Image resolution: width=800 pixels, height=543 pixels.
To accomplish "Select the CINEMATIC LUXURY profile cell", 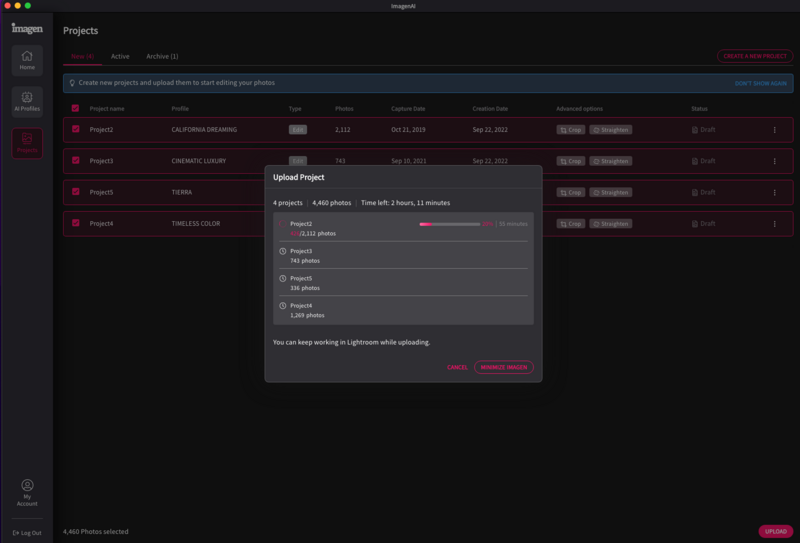I will tap(198, 161).
